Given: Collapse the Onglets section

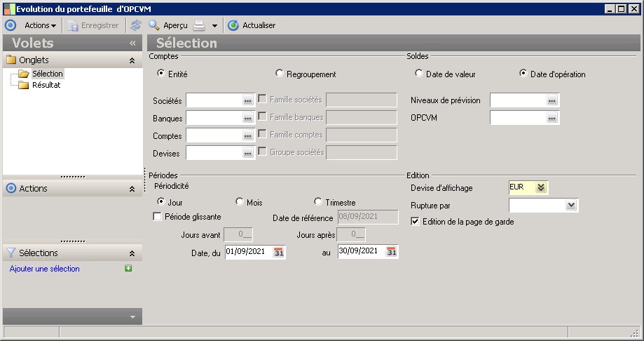Looking at the screenshot, I should [x=132, y=60].
